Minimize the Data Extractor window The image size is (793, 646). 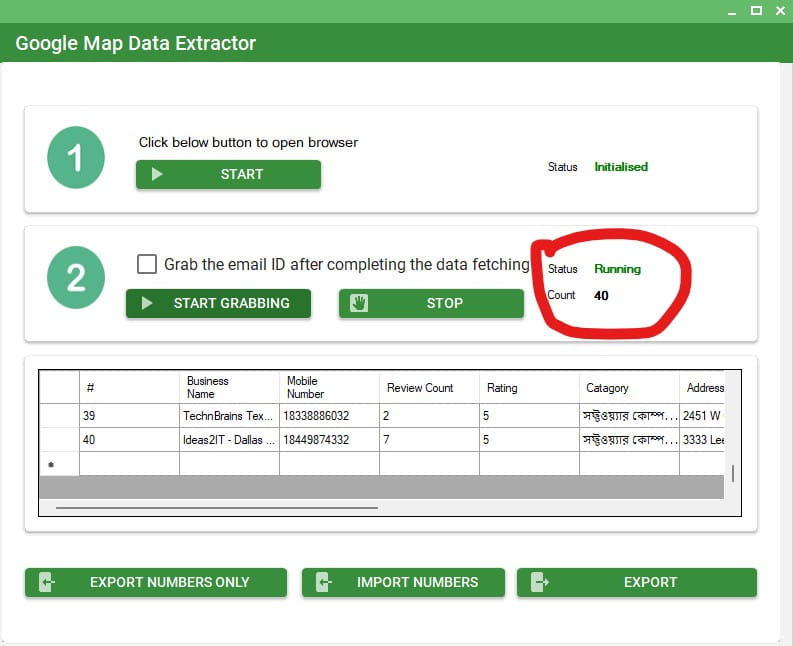click(x=732, y=12)
